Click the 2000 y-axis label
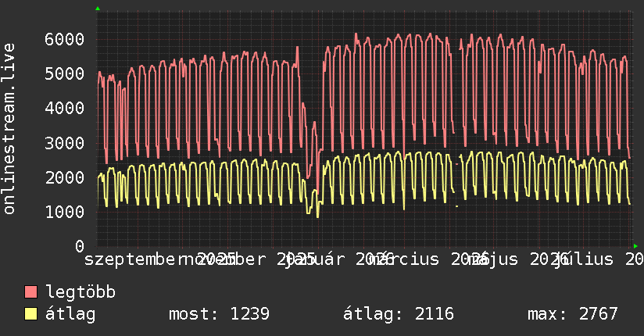 click(65, 177)
